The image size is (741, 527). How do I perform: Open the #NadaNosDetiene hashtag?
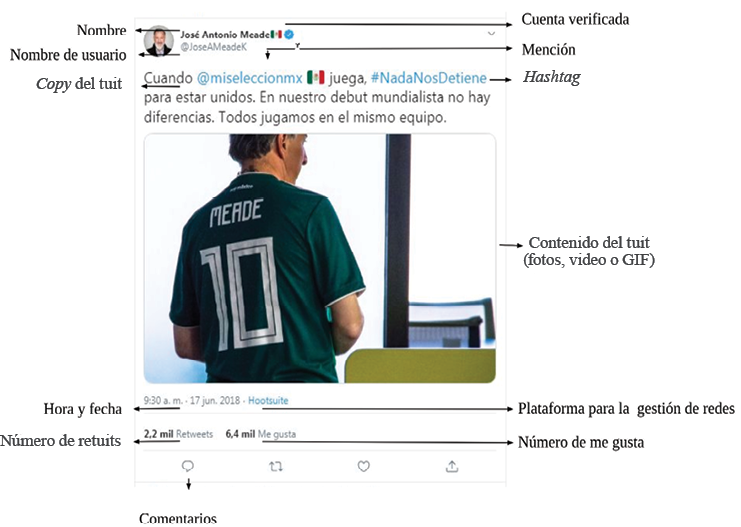[x=429, y=78]
